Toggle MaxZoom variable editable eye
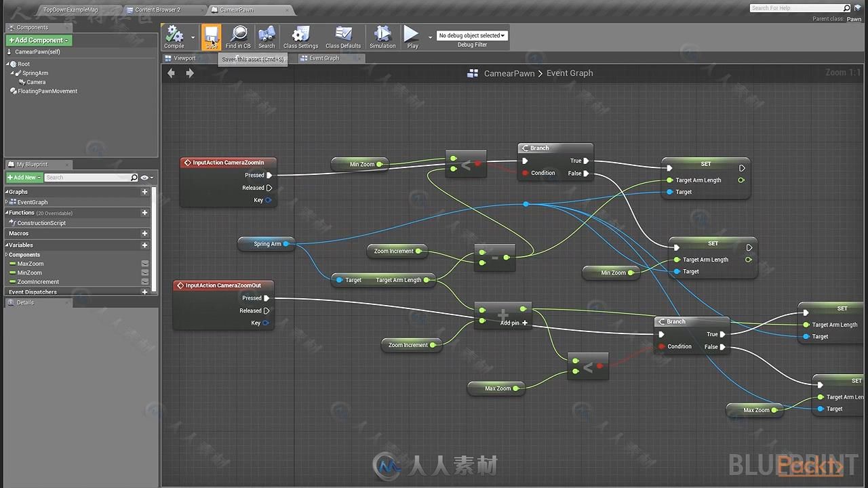This screenshot has height=488, width=868. click(x=144, y=264)
